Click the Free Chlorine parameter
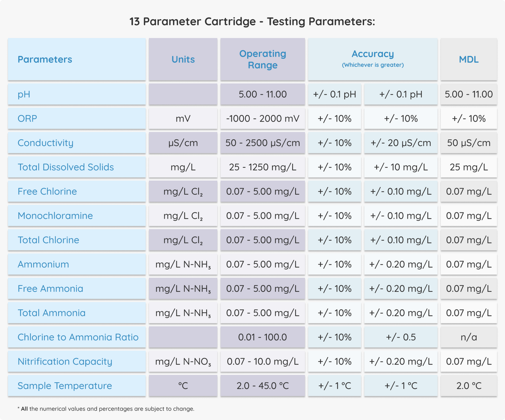Viewport: 505px width, 420px height. (47, 191)
